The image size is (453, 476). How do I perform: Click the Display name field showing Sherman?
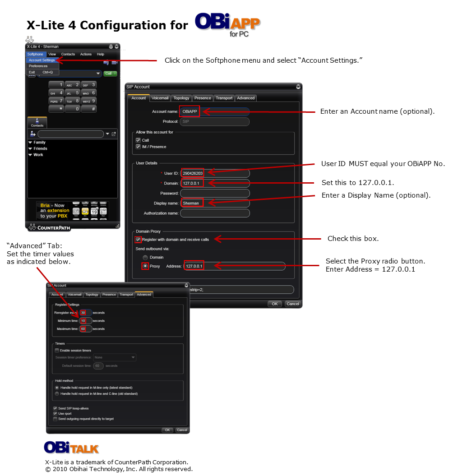point(215,203)
